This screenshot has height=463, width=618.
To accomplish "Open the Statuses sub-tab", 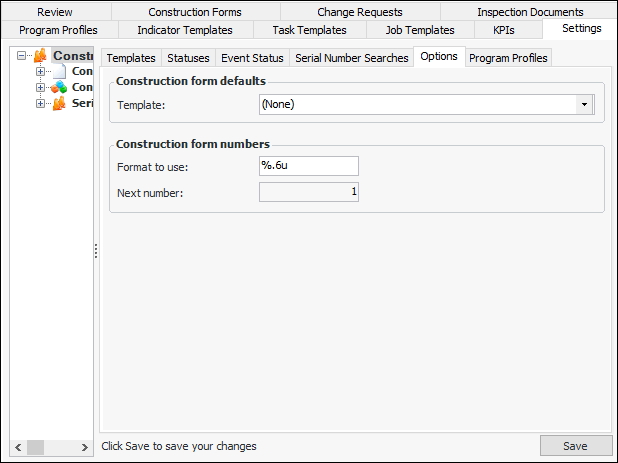I will (x=188, y=58).
